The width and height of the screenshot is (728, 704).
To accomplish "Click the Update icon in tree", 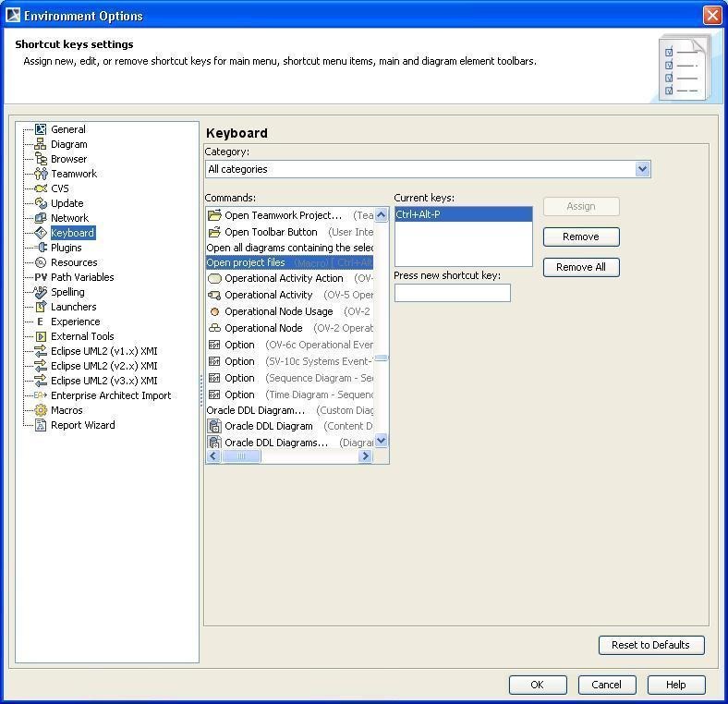I will [x=41, y=203].
